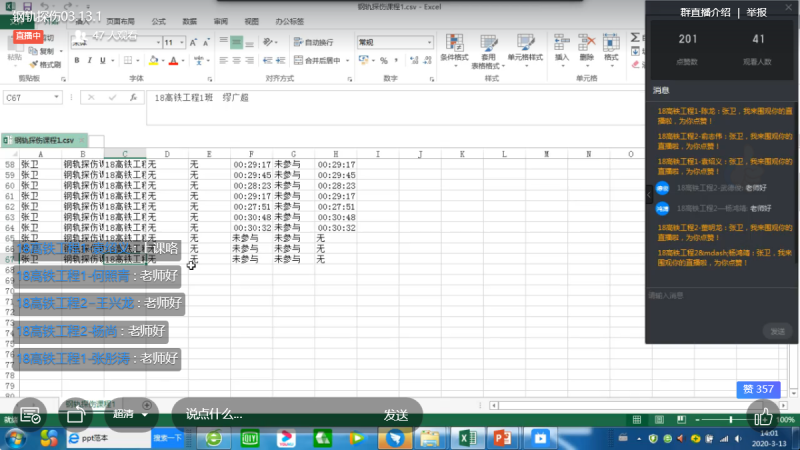The image size is (800, 450).
Task: Open the number format dropdown showing 常规
Action: pyautogui.click(x=390, y=43)
